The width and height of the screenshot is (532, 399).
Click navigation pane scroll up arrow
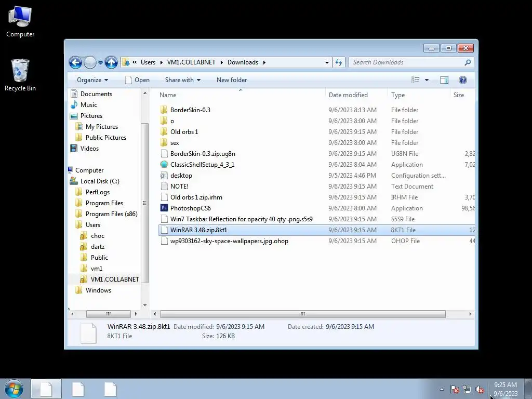coord(145,93)
